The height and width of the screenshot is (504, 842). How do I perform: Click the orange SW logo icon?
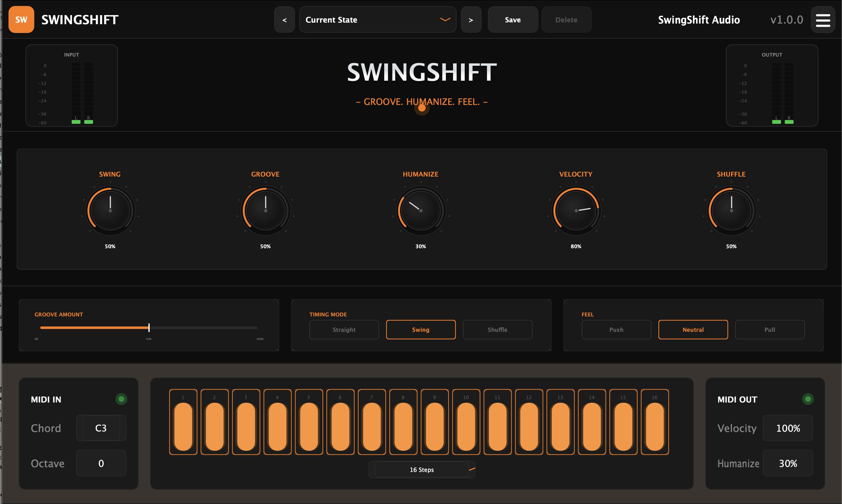21,19
